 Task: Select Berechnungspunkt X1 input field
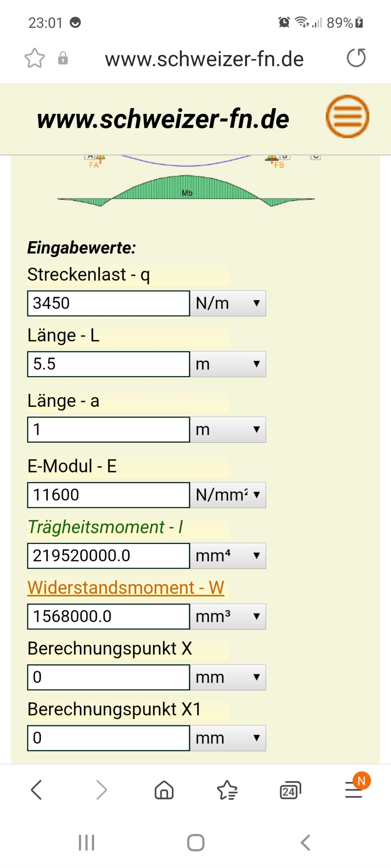tap(109, 738)
